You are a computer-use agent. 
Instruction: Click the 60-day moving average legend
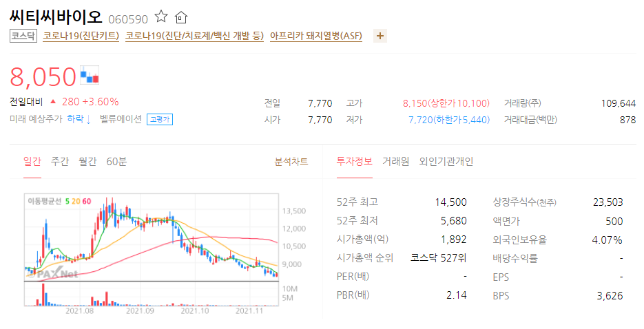pyautogui.click(x=87, y=202)
